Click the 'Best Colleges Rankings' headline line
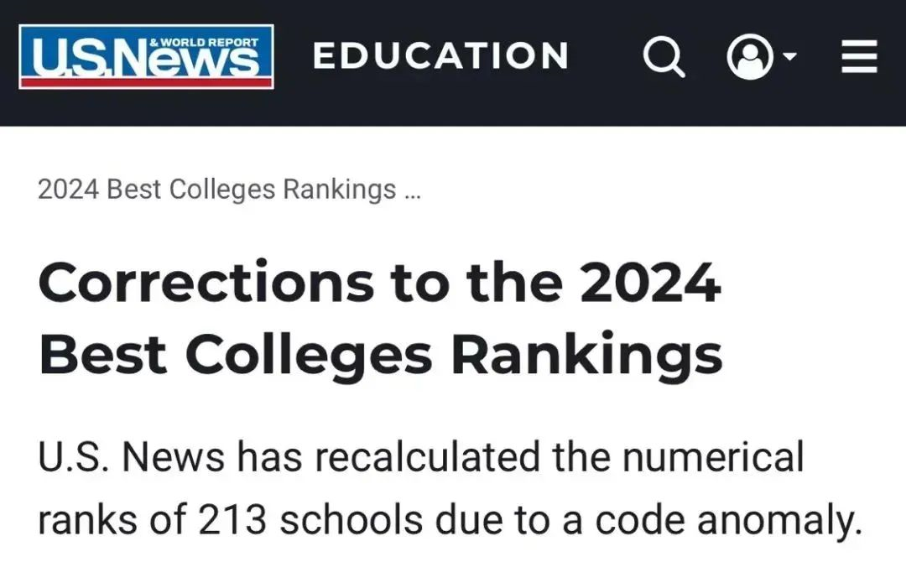This screenshot has width=906, height=588. pos(380,354)
